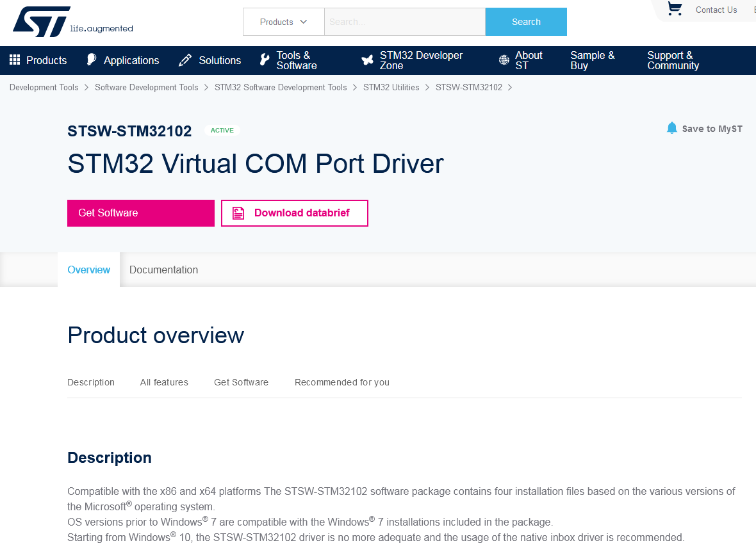Click the Save to MyST bell icon
756x557 pixels.
[671, 128]
